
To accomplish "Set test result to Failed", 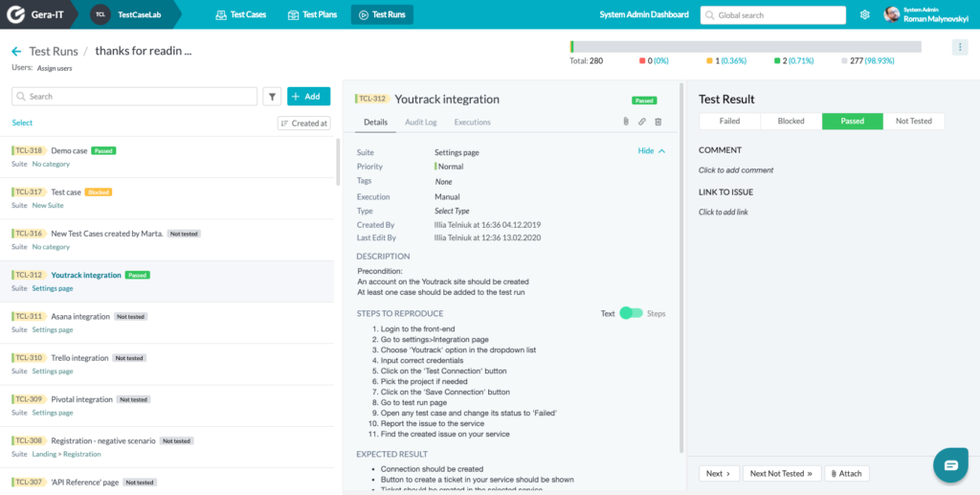I will [x=729, y=122].
